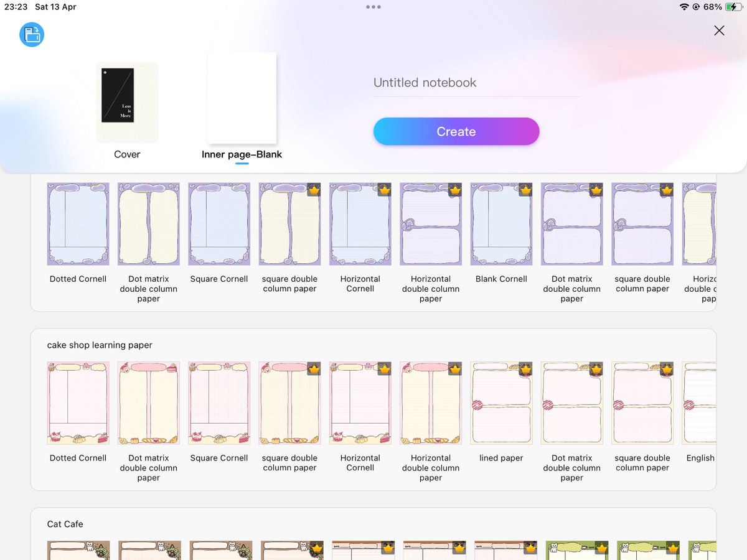Image resolution: width=747 pixels, height=560 pixels.
Task: Open the three-dot multitasking menu
Action: pos(374,7)
